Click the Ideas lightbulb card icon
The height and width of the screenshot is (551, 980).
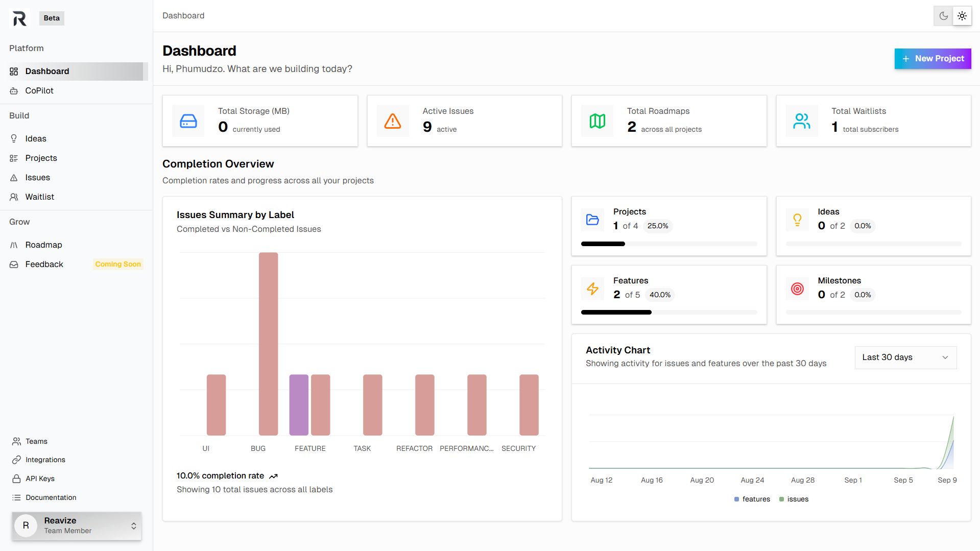[x=797, y=220]
